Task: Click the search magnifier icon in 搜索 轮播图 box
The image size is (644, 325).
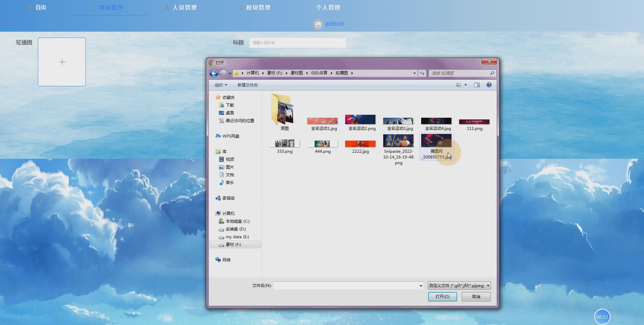Action: tap(491, 73)
